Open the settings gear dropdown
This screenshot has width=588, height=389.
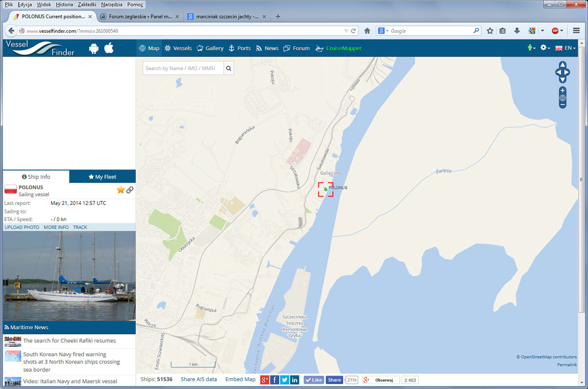coord(545,48)
